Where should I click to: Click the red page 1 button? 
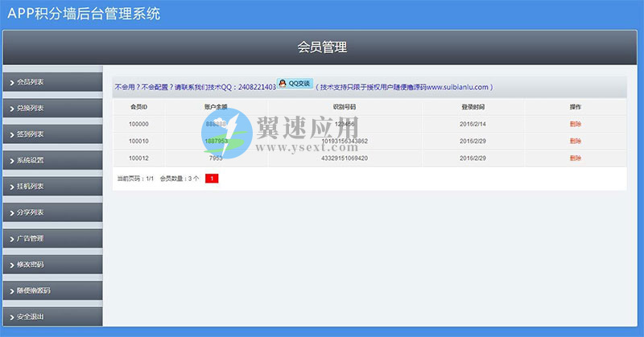(211, 179)
